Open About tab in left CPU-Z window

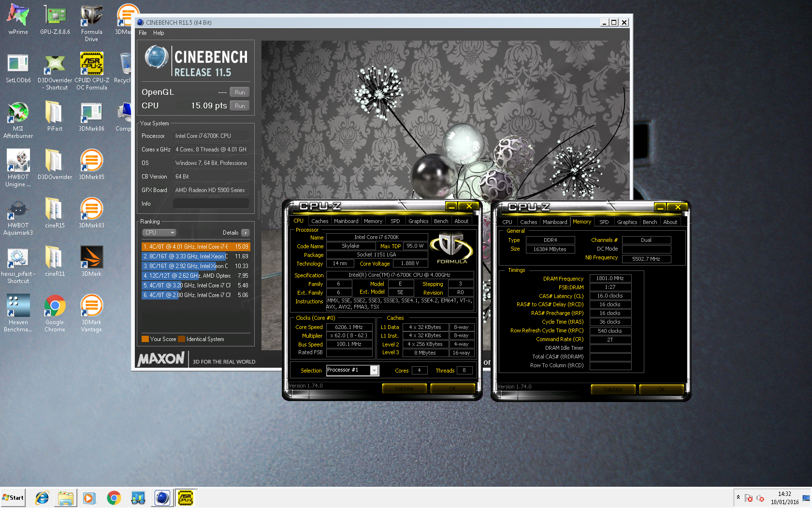click(462, 221)
